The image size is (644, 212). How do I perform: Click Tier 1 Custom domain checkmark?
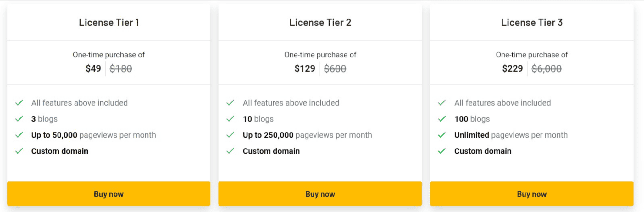[19, 151]
